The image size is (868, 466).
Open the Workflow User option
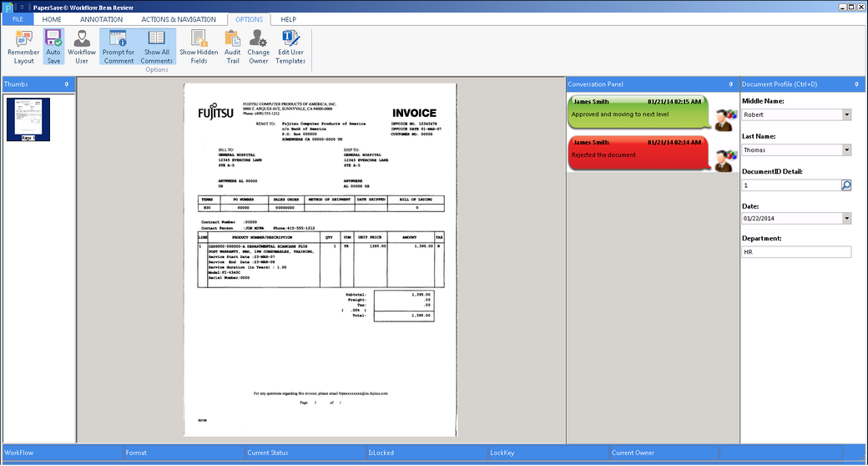pyautogui.click(x=82, y=38)
